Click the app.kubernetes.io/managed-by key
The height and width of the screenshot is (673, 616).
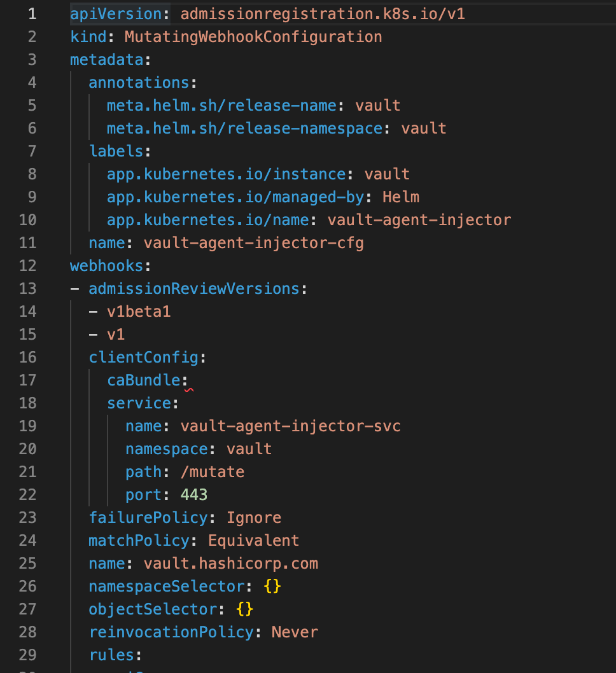click(x=235, y=197)
